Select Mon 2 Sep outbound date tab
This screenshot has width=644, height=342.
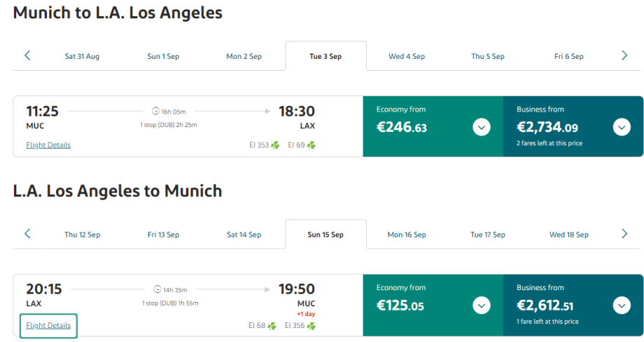coord(244,56)
